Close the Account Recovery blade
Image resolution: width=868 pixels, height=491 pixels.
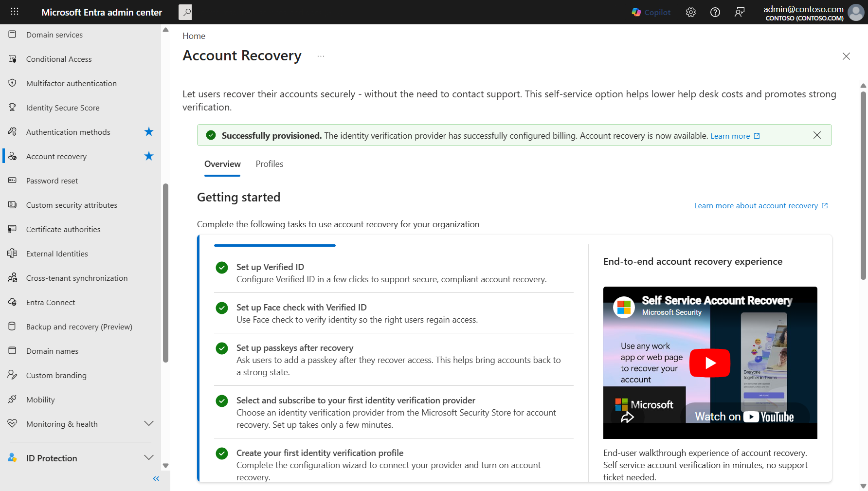pos(846,56)
